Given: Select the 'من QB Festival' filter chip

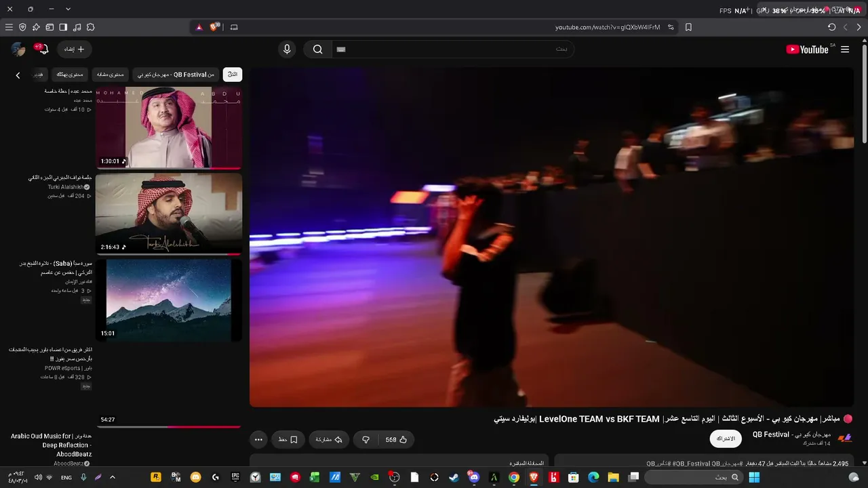Looking at the screenshot, I should [x=176, y=75].
